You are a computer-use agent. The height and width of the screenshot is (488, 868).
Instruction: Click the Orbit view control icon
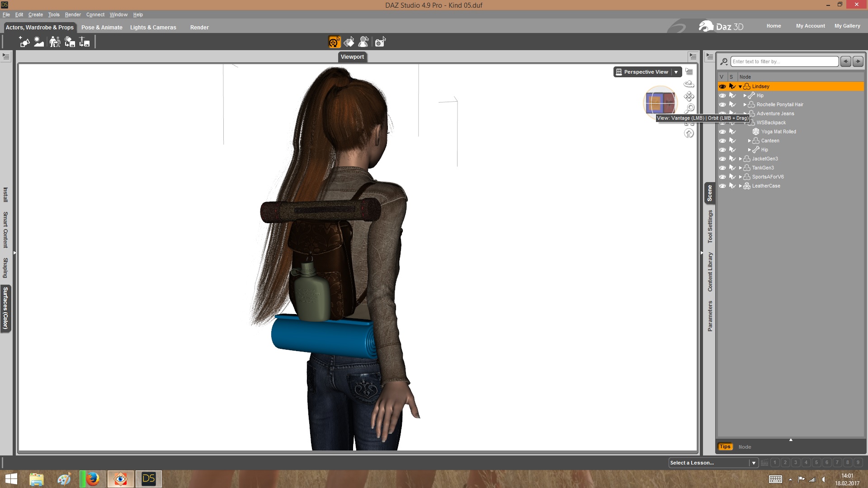point(689,84)
